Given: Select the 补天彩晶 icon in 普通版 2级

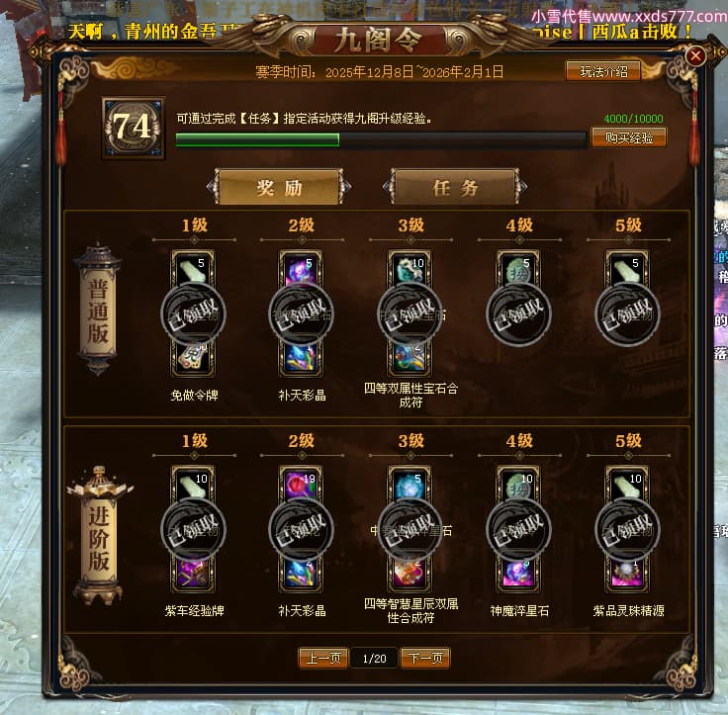Looking at the screenshot, I should pos(301,358).
